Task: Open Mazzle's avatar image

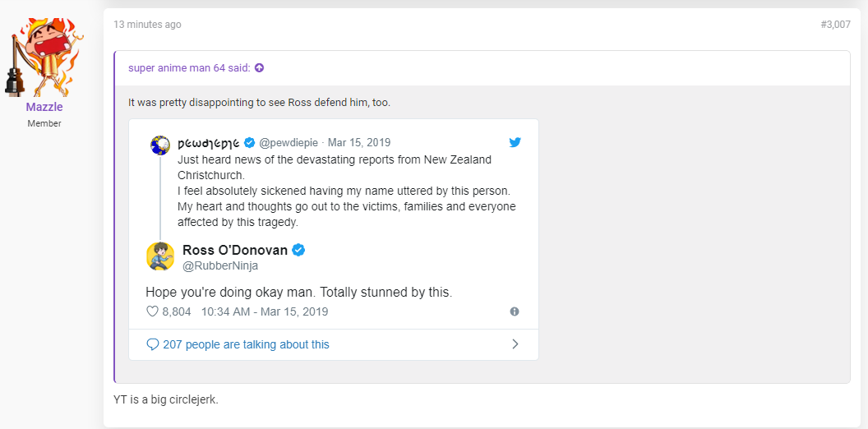Action: pyautogui.click(x=44, y=57)
